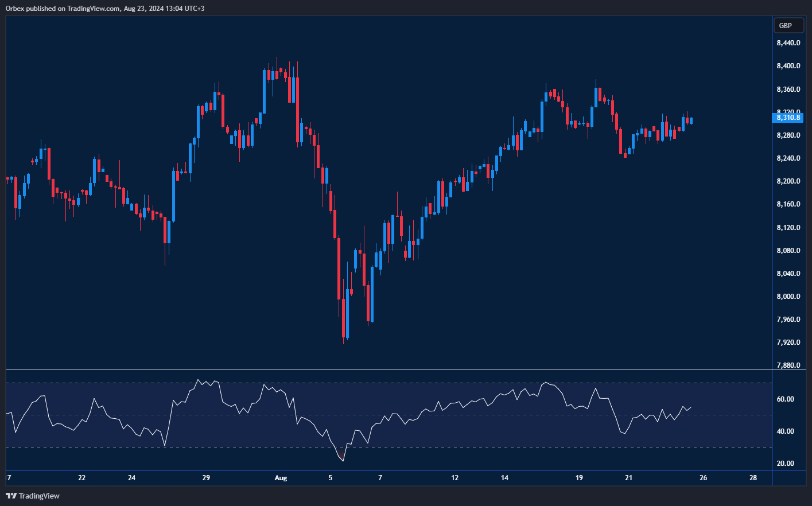The image size is (812, 506).
Task: Click the last blue candle on the chart
Action: click(691, 120)
